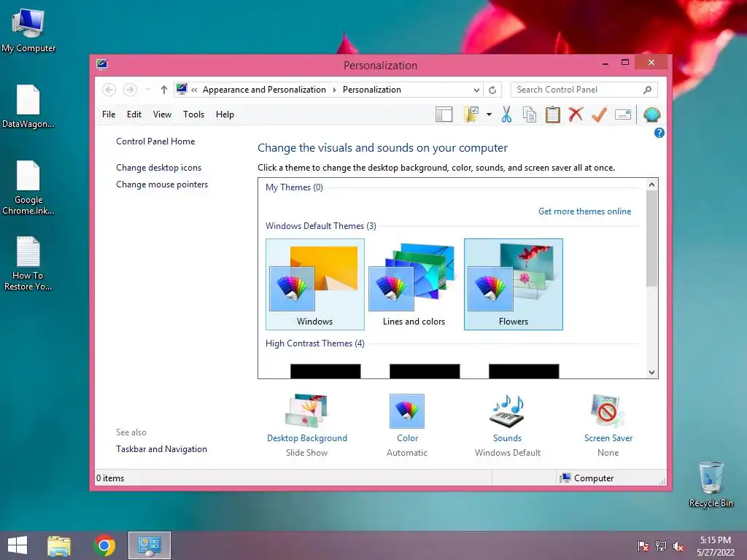The height and width of the screenshot is (560, 747).
Task: Open the Sounds settings icon
Action: pos(508,411)
